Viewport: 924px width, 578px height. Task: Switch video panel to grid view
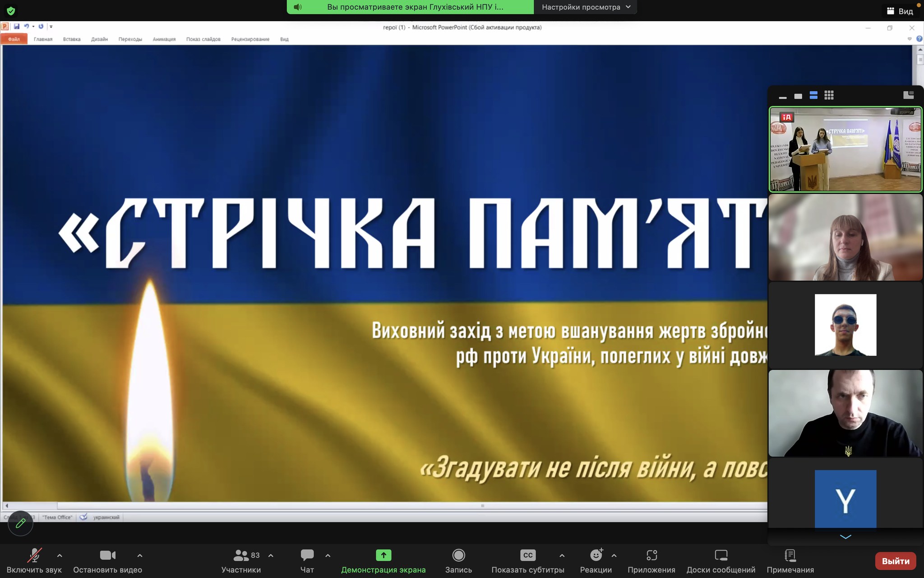[829, 95]
